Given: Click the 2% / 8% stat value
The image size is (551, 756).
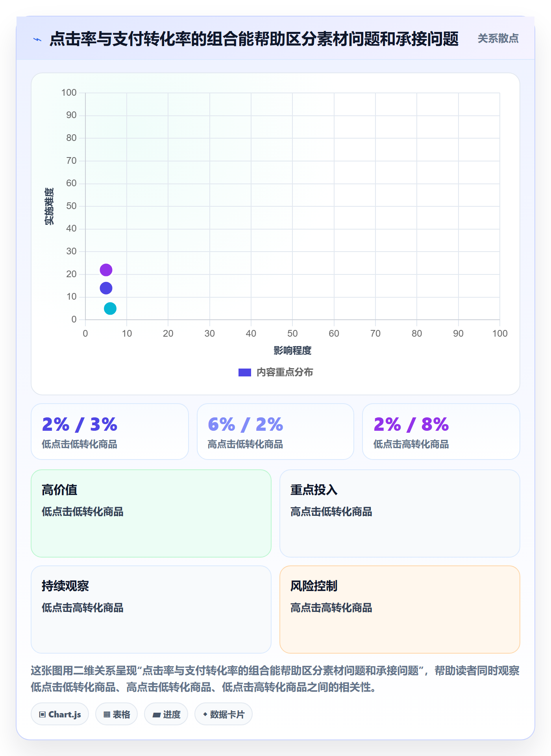Looking at the screenshot, I should coord(411,424).
